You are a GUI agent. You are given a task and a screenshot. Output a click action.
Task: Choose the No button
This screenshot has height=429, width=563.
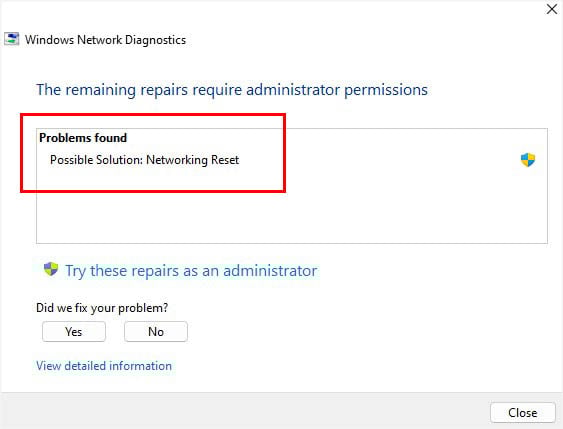point(156,331)
